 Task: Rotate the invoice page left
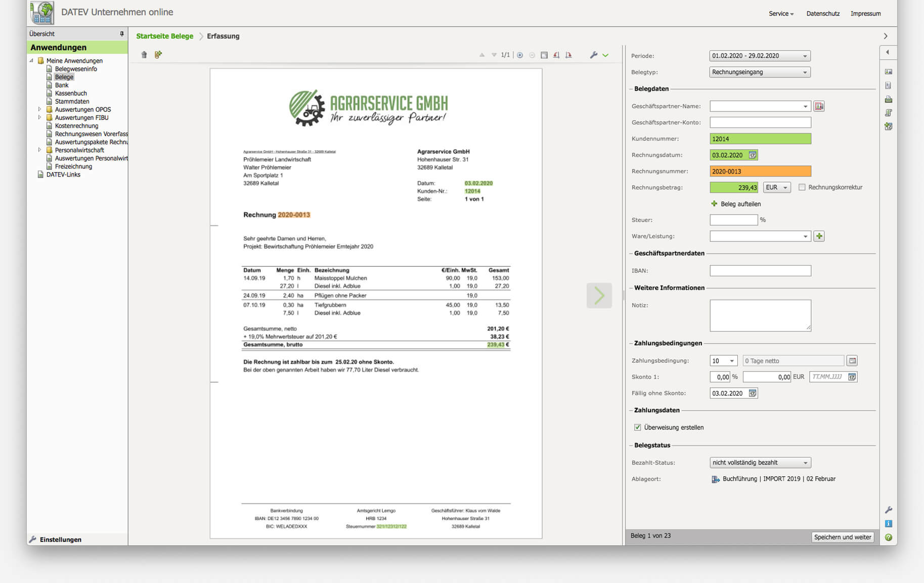556,55
